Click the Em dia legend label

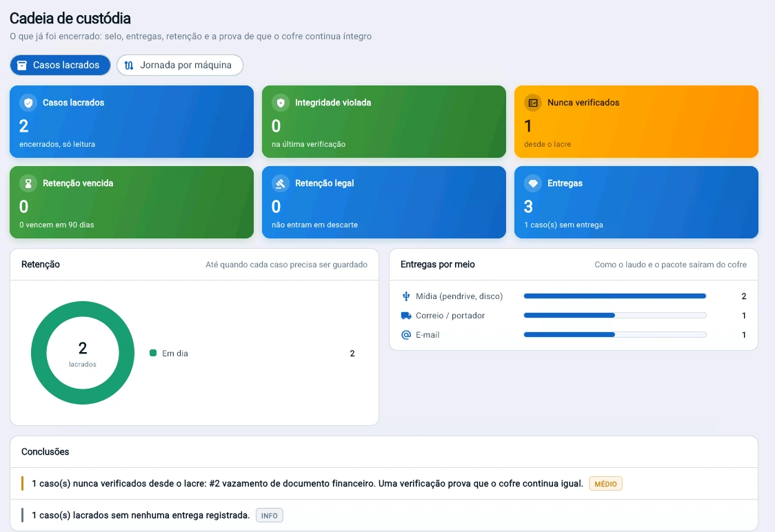point(175,354)
